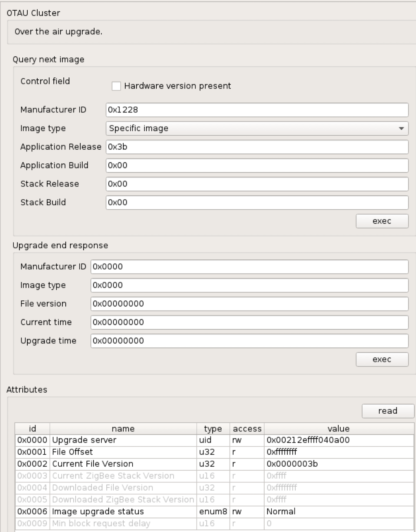Viewport: 416px width, 532px height.
Task: Click the name column header in Attributes table
Action: coord(123,429)
